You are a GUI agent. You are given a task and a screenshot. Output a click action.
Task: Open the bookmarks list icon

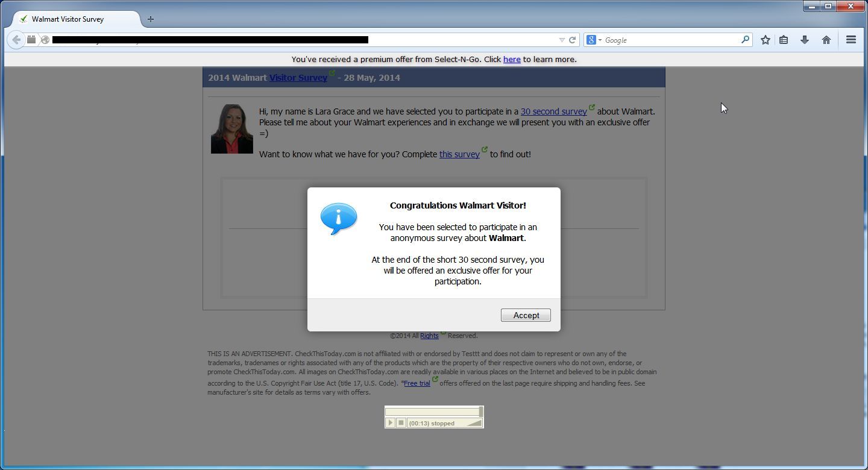[x=784, y=40]
